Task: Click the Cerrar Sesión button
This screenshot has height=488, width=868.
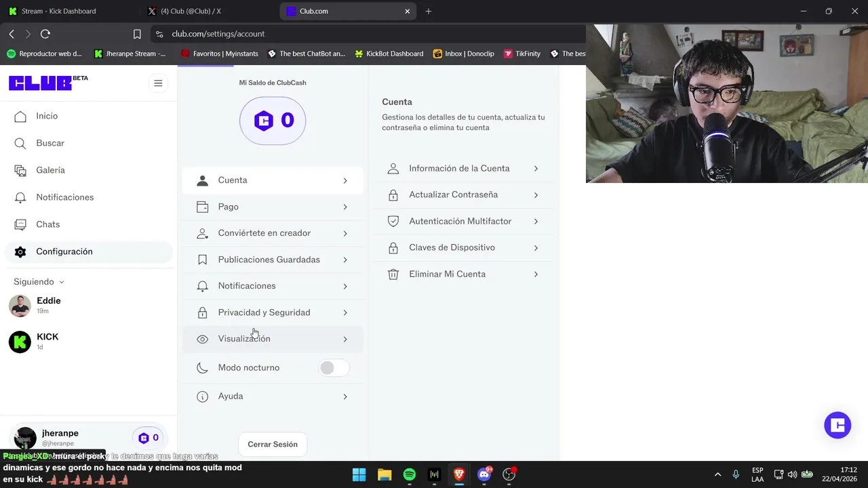Action: (273, 445)
